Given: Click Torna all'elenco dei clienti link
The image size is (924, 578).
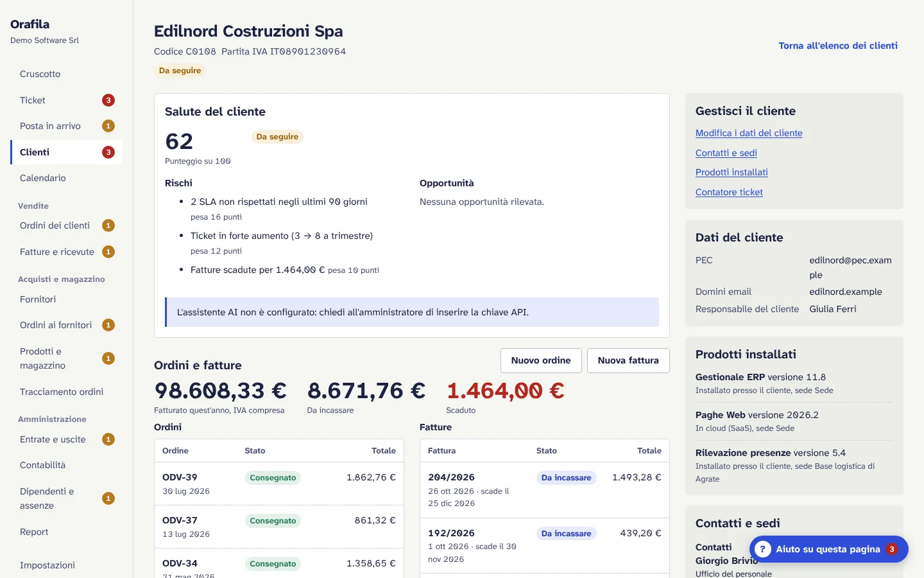Looking at the screenshot, I should point(838,46).
